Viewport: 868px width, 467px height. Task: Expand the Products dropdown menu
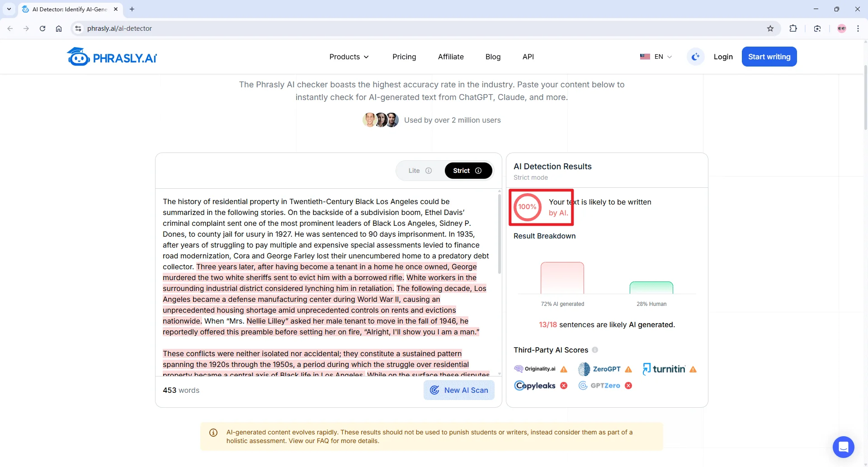pyautogui.click(x=349, y=57)
